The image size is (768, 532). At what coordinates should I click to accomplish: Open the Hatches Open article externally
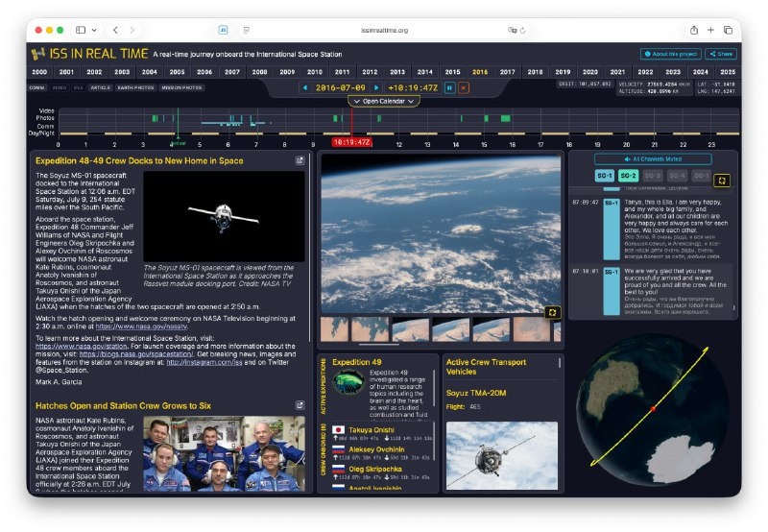click(x=300, y=405)
